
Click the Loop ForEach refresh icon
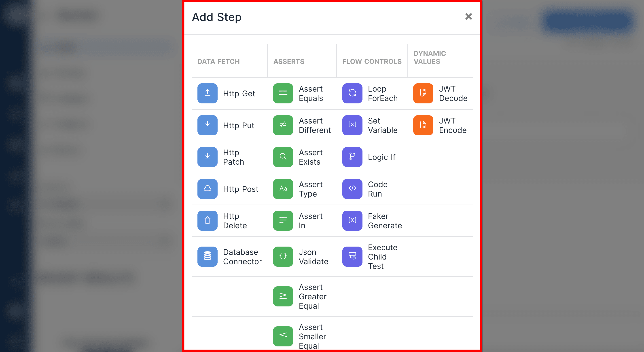(352, 93)
